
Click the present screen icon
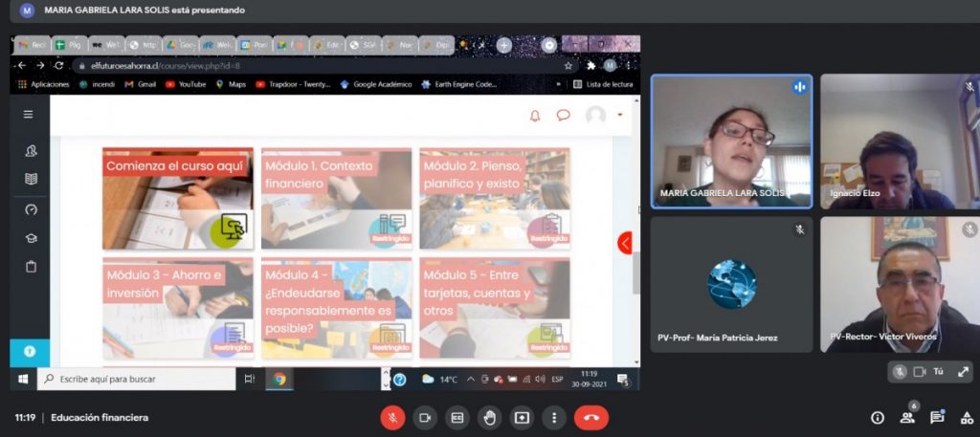pyautogui.click(x=522, y=418)
